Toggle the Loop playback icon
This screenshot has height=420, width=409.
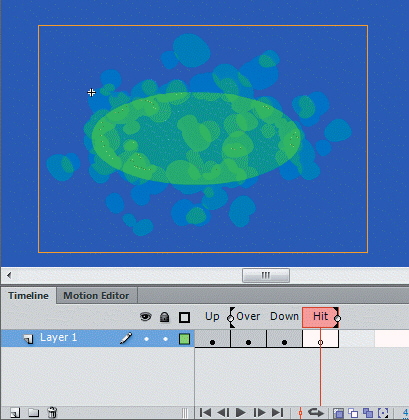(x=315, y=413)
